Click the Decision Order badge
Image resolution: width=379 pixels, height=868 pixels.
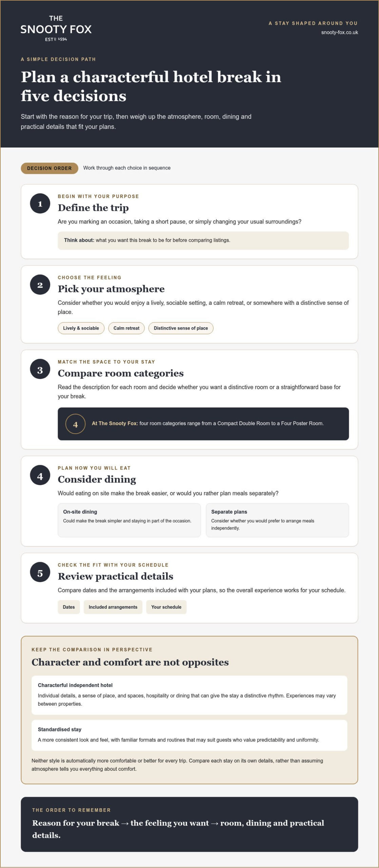click(x=49, y=168)
